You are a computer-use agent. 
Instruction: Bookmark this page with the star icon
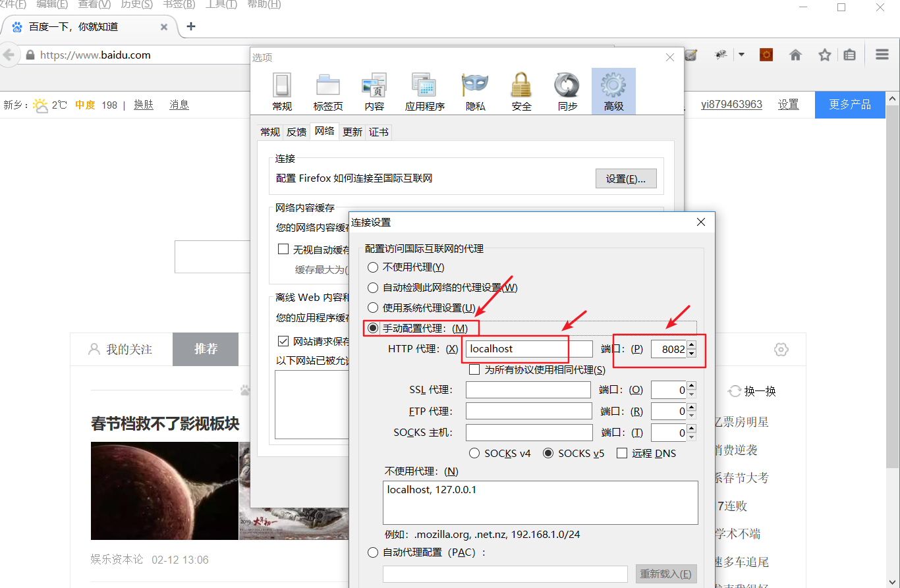pyautogui.click(x=824, y=55)
